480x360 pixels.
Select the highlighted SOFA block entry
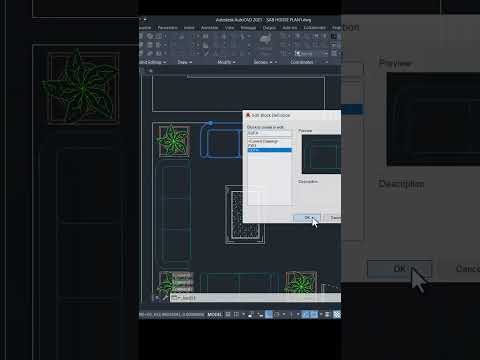click(269, 150)
